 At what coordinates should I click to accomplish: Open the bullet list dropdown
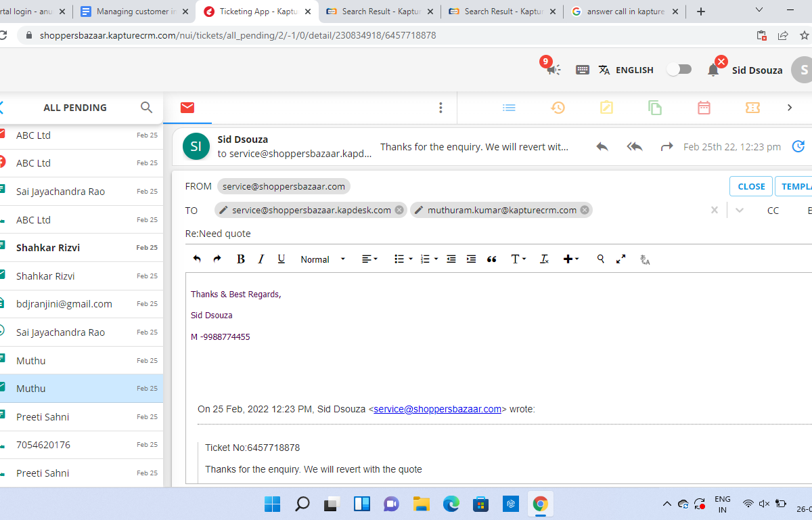[x=403, y=259]
